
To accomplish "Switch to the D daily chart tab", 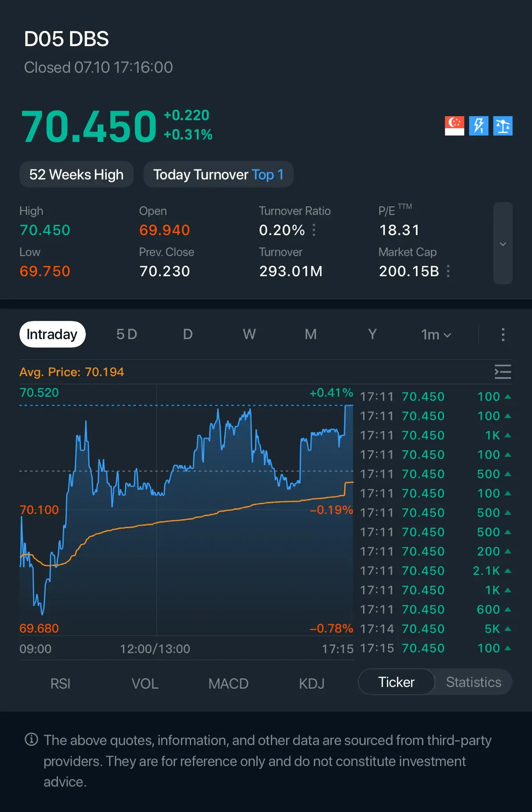I will 188,334.
